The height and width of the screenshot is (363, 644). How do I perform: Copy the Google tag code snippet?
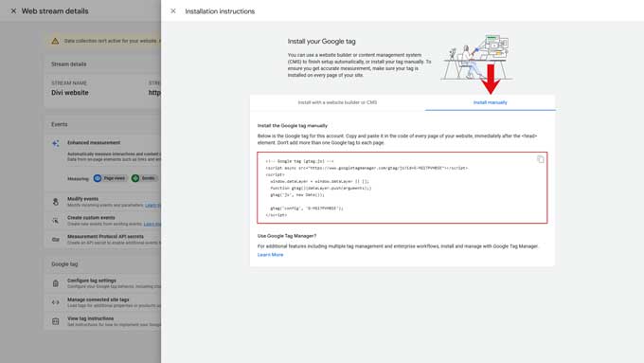point(541,159)
